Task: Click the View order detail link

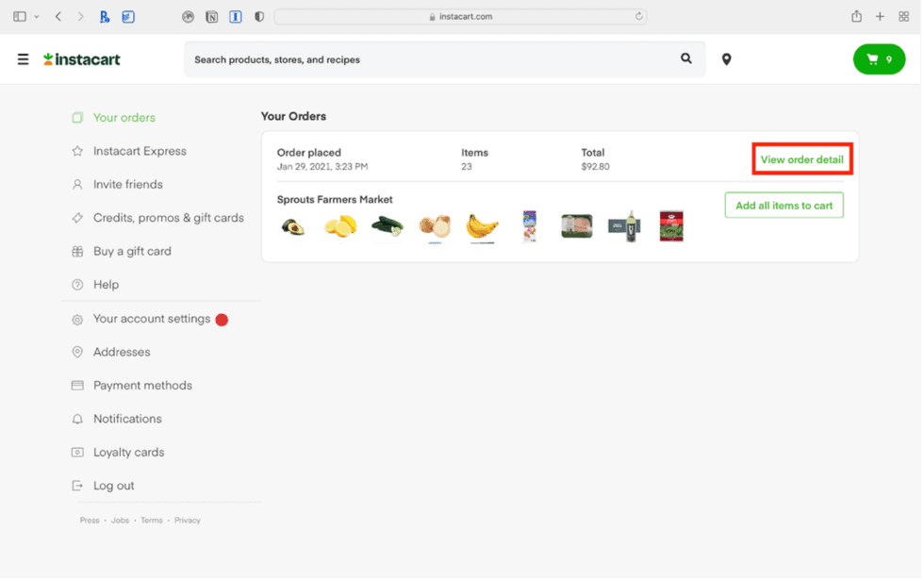Action: (801, 158)
